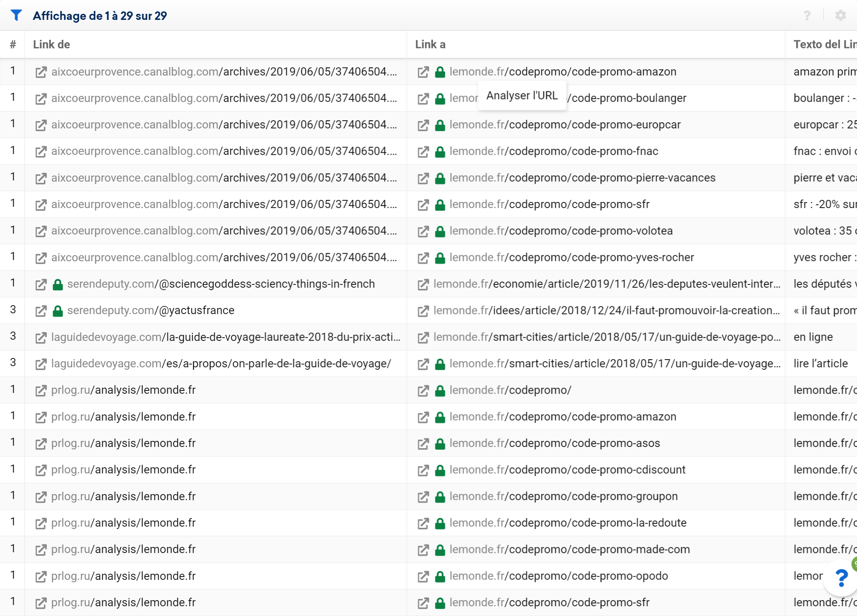The height and width of the screenshot is (616, 857).
Task: Click external icon beside laguidedevoyage.com/es/a-propos source
Action: point(41,364)
